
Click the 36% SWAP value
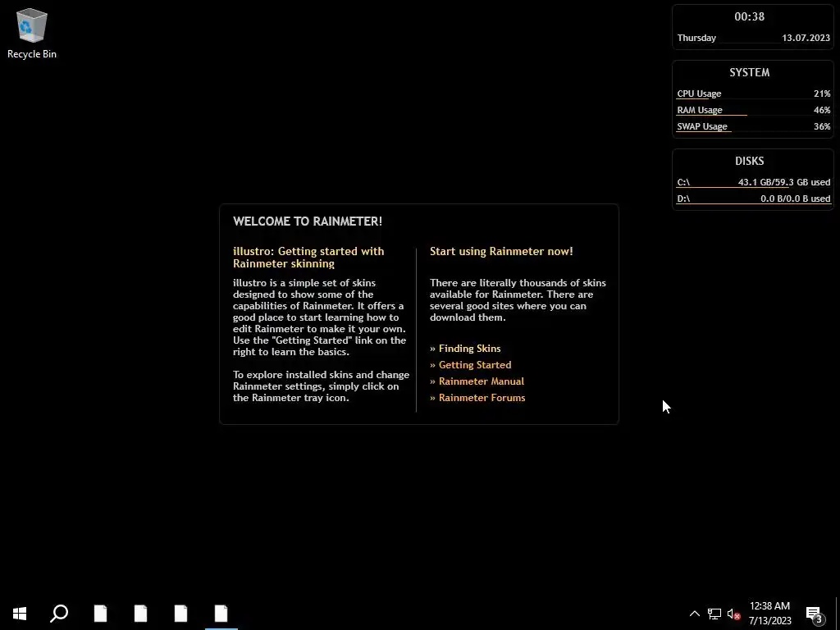tap(822, 126)
